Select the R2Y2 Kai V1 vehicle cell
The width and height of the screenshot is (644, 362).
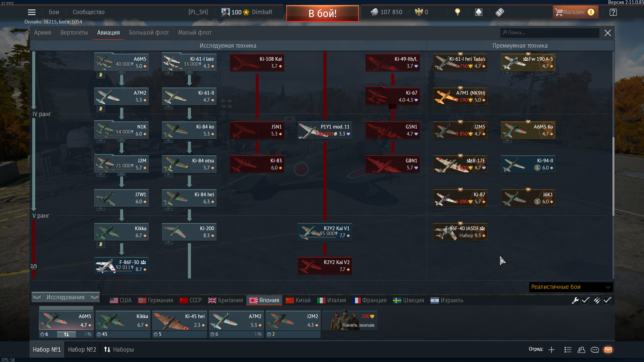(325, 232)
